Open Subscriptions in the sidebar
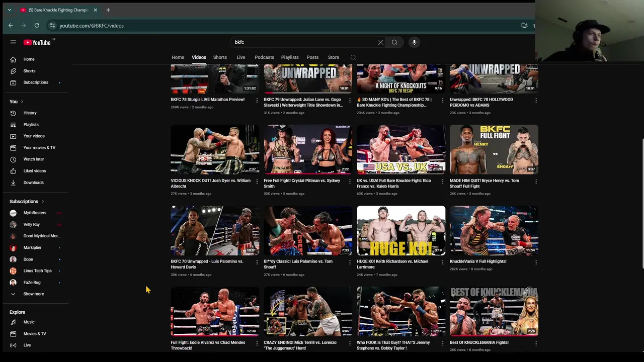This screenshot has width=644, height=362. click(36, 82)
